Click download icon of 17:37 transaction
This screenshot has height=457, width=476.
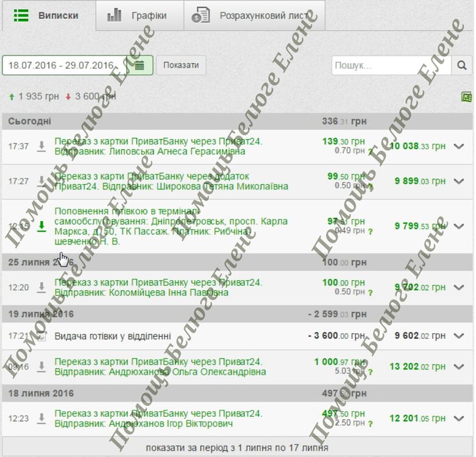pos(41,146)
